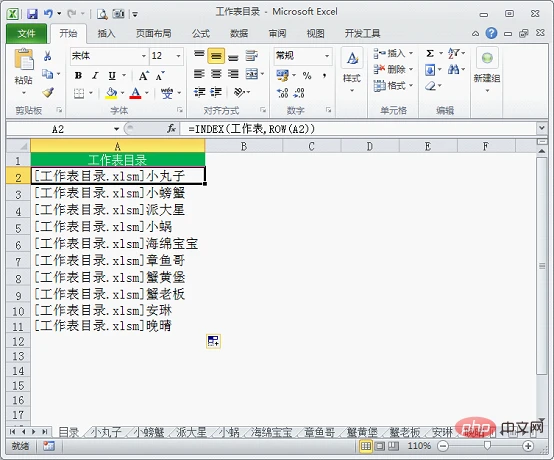
Task: Switch to the 开发工具 ribbon tab
Action: coord(362,34)
